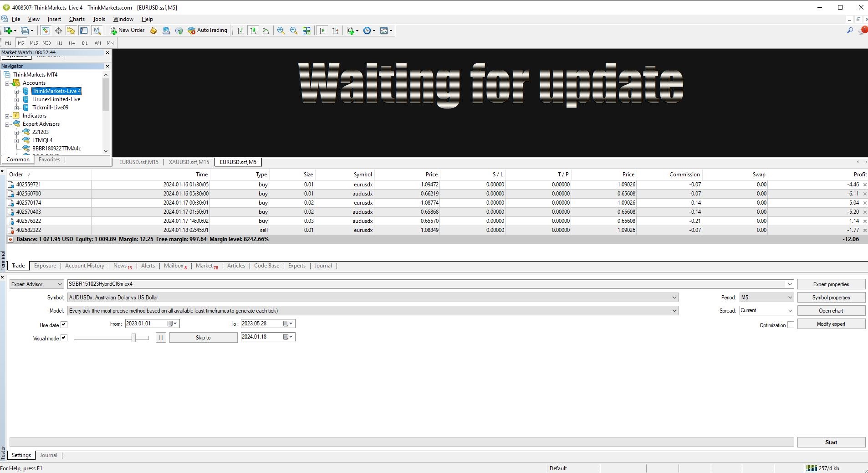Close order 402559721 using its x icon
This screenshot has height=473, width=868.
click(x=865, y=185)
